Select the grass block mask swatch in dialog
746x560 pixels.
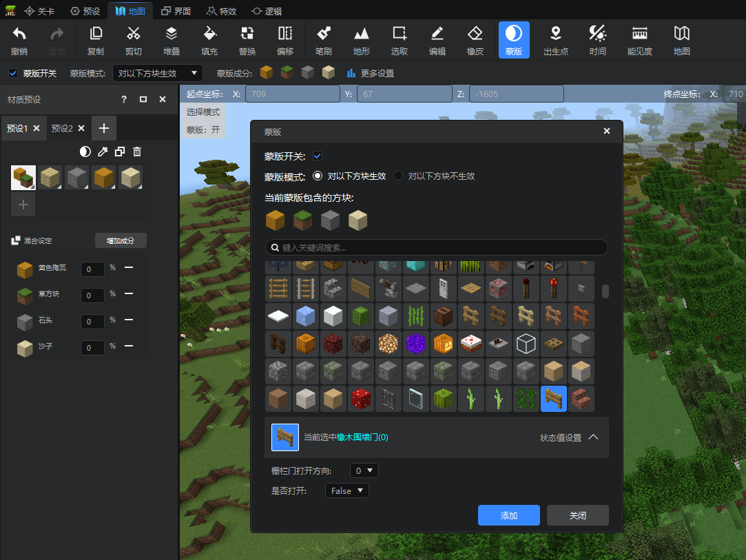(302, 220)
